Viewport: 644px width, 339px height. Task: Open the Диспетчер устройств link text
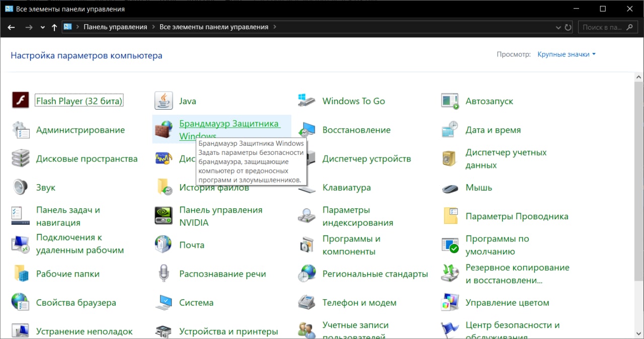tap(367, 158)
